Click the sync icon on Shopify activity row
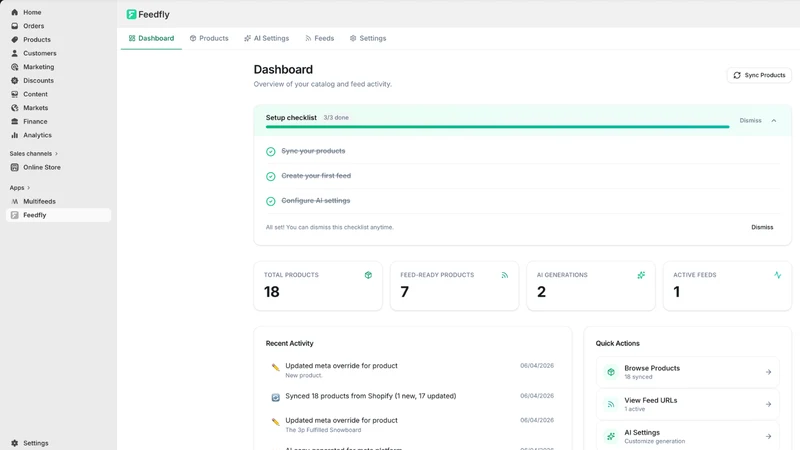Viewport: 800px width, 450px height. pos(276,397)
